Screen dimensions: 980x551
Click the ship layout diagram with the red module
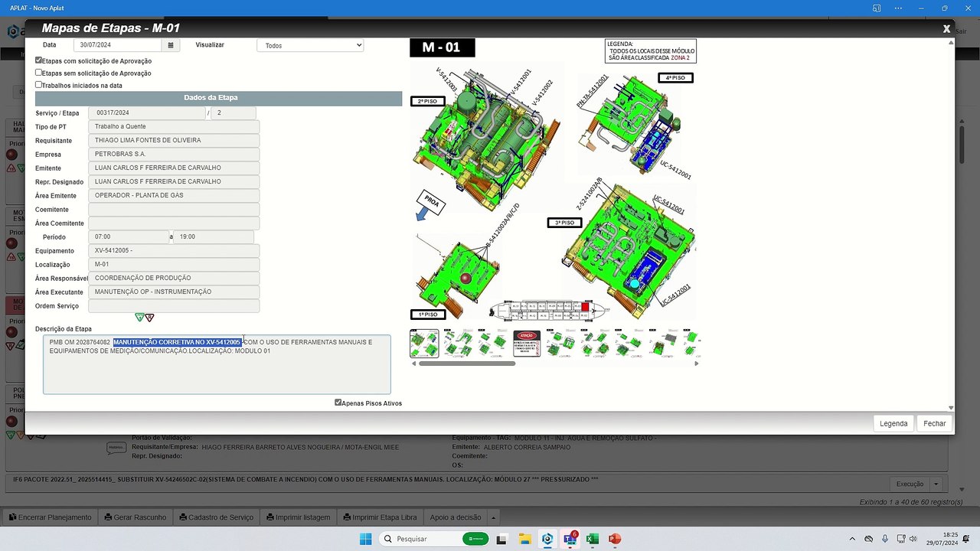tap(548, 310)
